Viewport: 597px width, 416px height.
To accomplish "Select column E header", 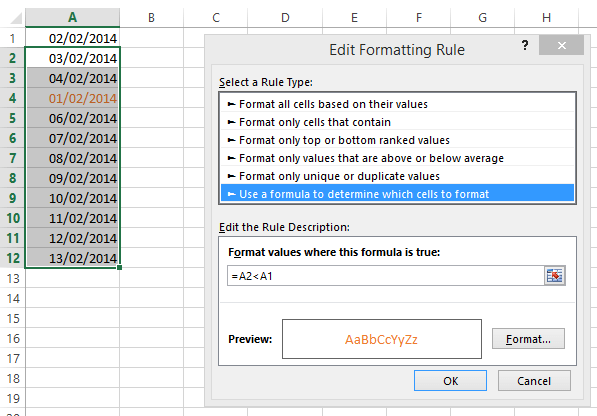I will click(354, 18).
